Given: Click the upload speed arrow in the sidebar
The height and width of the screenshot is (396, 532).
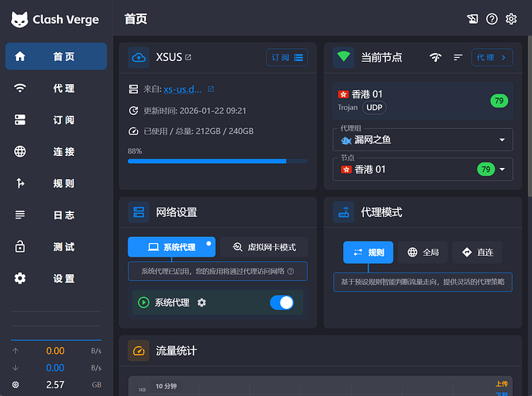Looking at the screenshot, I should pyautogui.click(x=16, y=351).
